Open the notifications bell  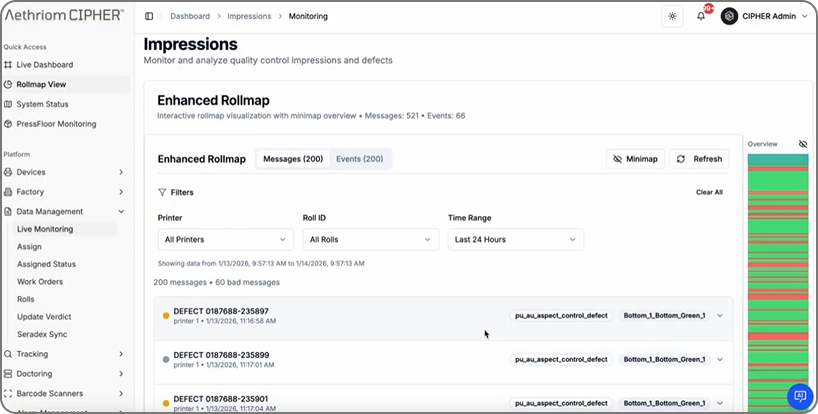tap(701, 16)
